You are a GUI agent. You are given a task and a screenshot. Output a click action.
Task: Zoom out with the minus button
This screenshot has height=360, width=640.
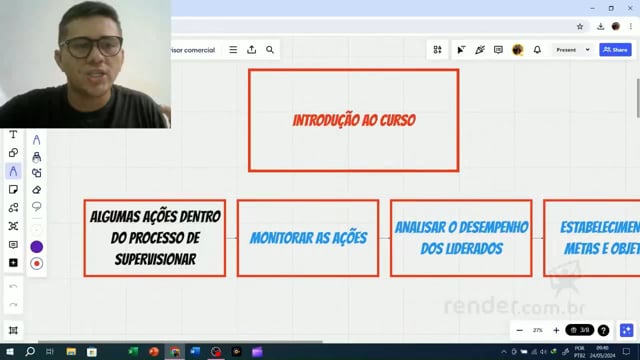pyautogui.click(x=520, y=330)
